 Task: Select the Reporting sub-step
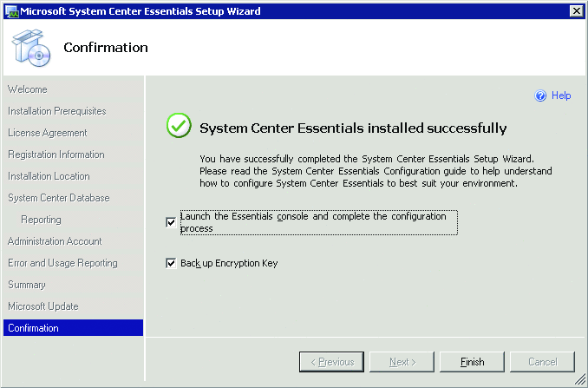coord(41,220)
